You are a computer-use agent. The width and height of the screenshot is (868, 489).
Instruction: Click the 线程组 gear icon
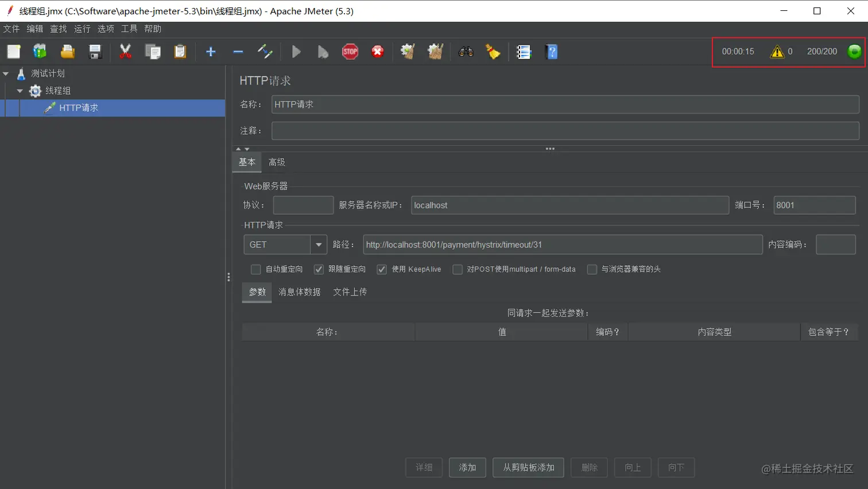coord(36,91)
